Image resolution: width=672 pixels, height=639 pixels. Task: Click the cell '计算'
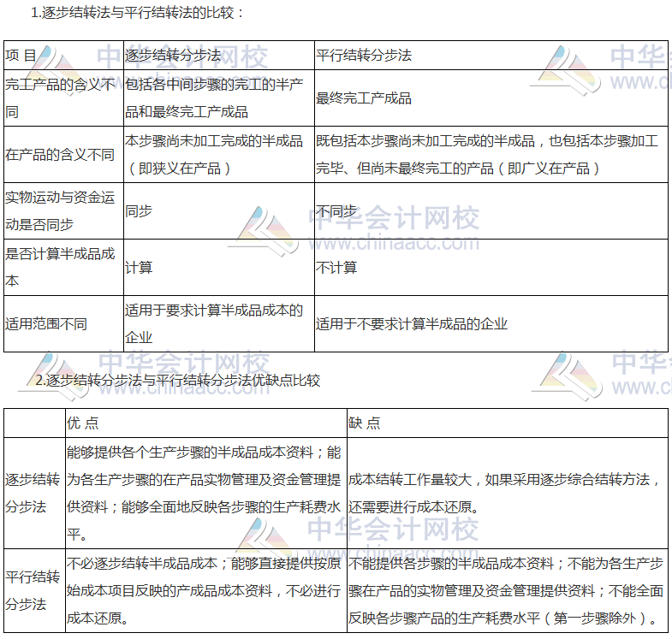[219, 267]
